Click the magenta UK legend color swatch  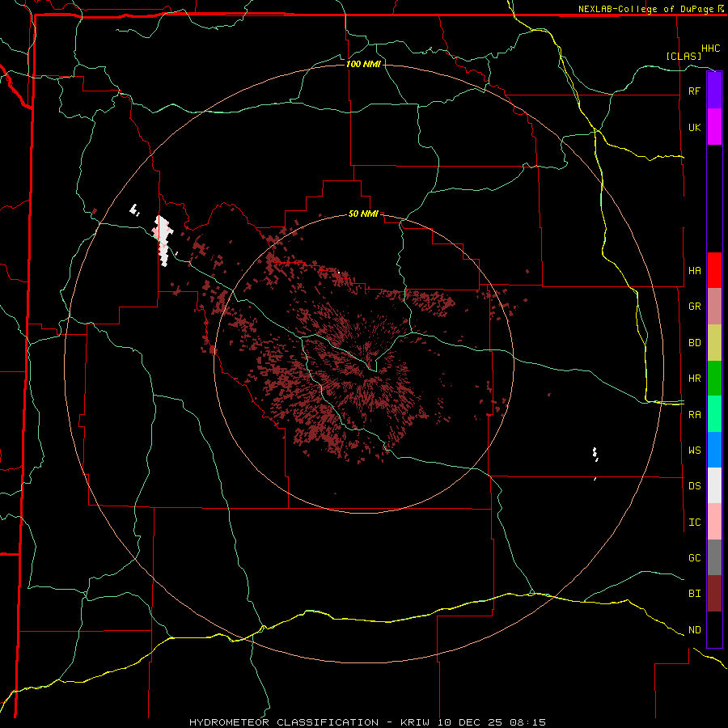714,127
